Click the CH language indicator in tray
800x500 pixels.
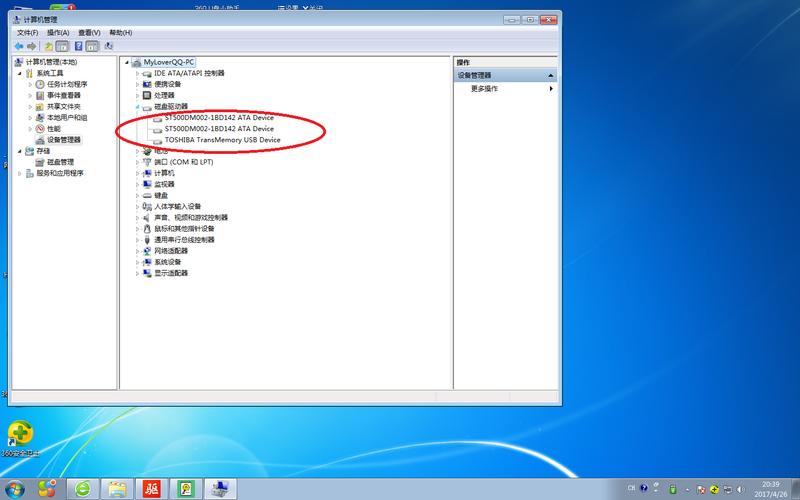pyautogui.click(x=631, y=488)
